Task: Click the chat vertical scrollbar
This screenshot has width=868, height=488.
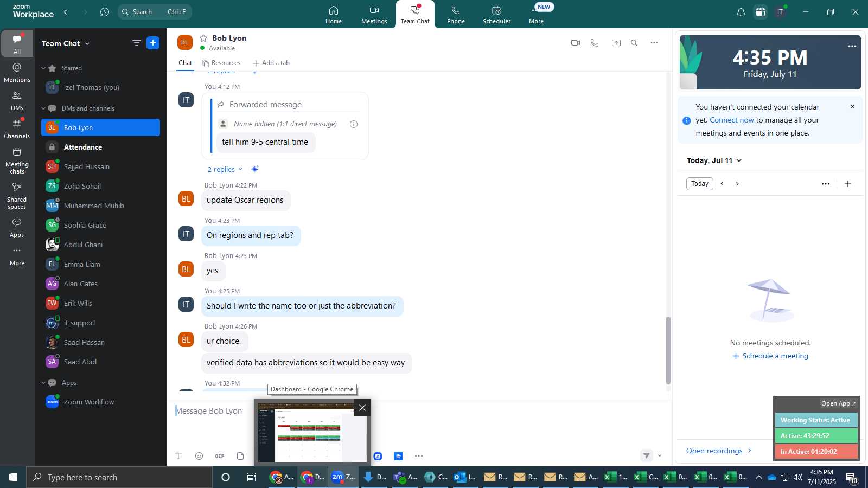Action: [668, 350]
